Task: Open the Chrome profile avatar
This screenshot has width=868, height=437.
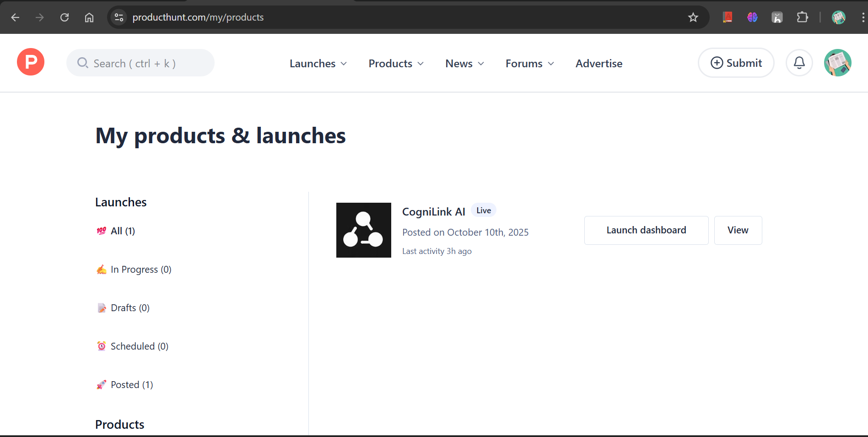Action: (x=838, y=17)
